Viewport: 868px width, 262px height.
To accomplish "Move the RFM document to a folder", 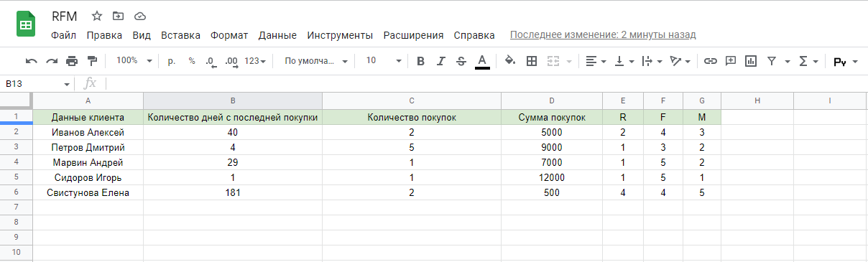I will 119,16.
